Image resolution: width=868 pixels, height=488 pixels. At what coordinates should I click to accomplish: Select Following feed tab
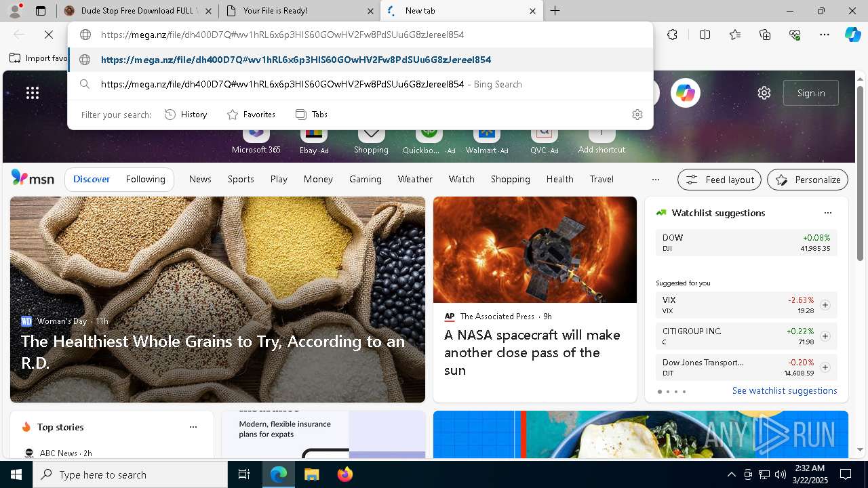coord(145,179)
